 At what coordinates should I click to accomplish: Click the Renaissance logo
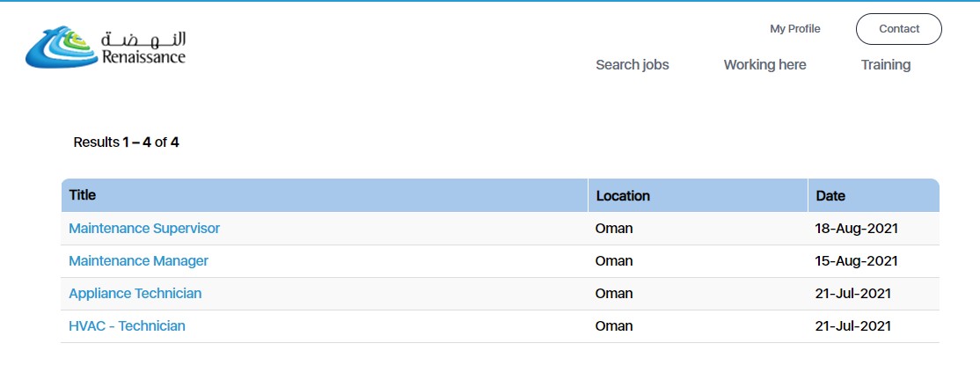106,47
